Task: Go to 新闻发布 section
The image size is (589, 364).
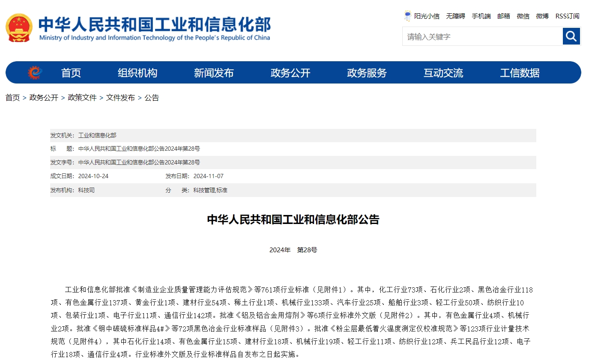Action: (x=214, y=73)
